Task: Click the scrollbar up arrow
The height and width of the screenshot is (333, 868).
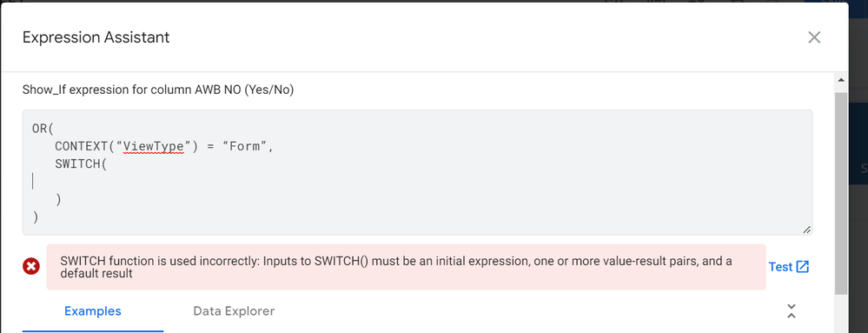Action: [841, 80]
